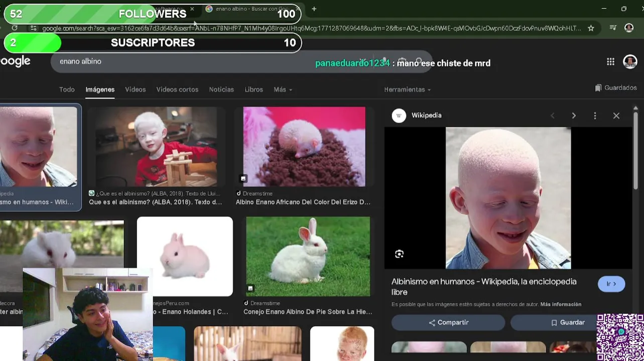
Task: Switch to the Videos cortos tab
Action: coord(177,89)
